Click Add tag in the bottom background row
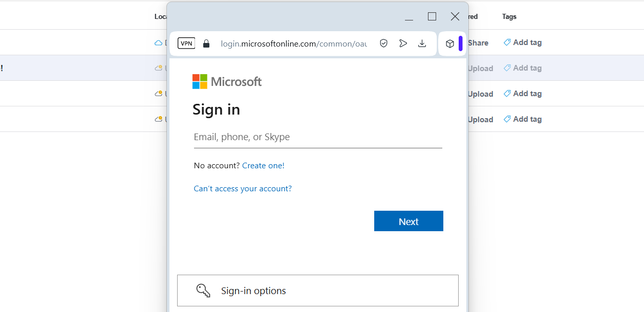This screenshot has height=312, width=644. (527, 119)
